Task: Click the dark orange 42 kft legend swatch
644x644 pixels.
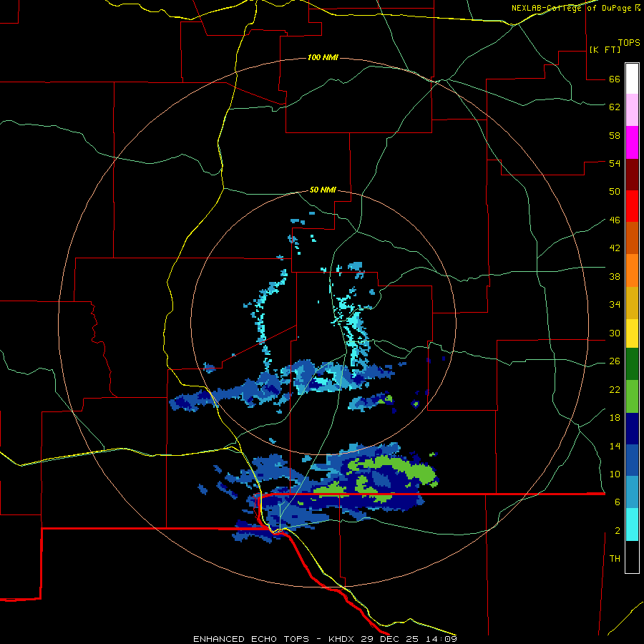Action: pyautogui.click(x=632, y=238)
